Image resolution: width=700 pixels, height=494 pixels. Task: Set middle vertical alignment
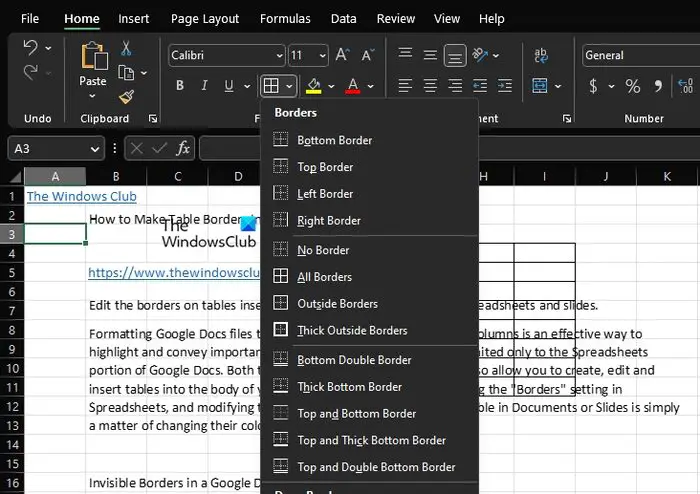430,55
